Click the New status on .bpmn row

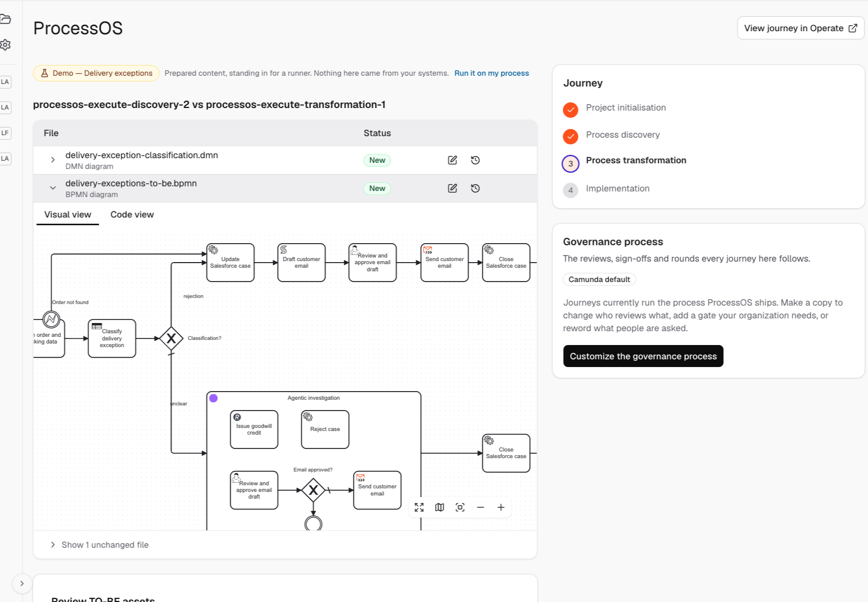(377, 188)
